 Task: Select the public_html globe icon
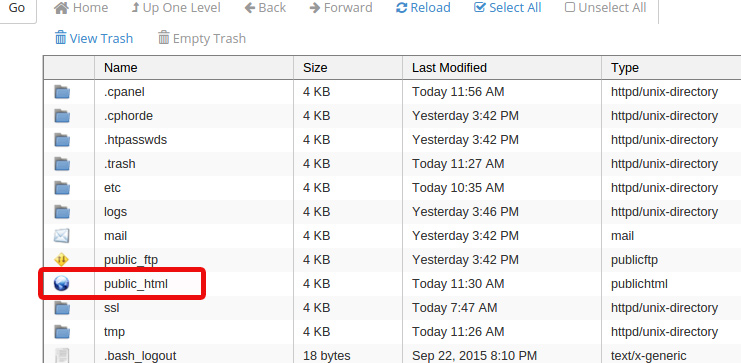coord(61,284)
